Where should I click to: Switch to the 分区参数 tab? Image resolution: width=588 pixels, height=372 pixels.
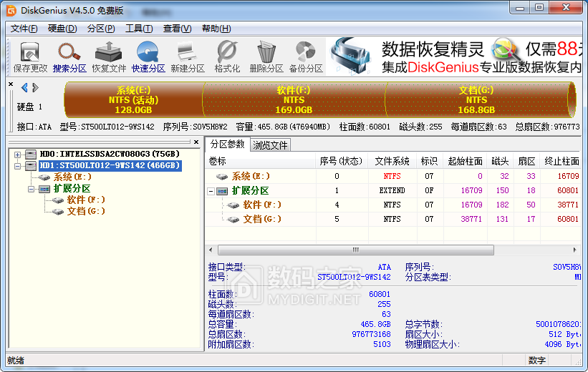tap(227, 145)
